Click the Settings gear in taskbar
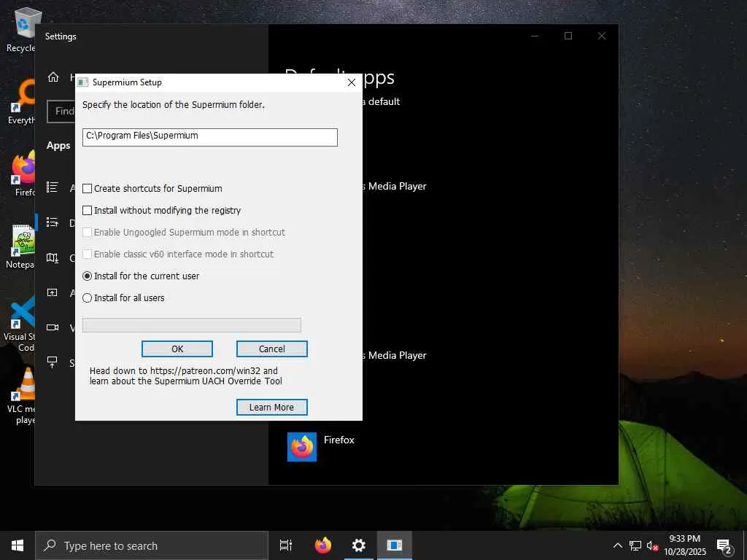The image size is (747, 560). tap(359, 545)
